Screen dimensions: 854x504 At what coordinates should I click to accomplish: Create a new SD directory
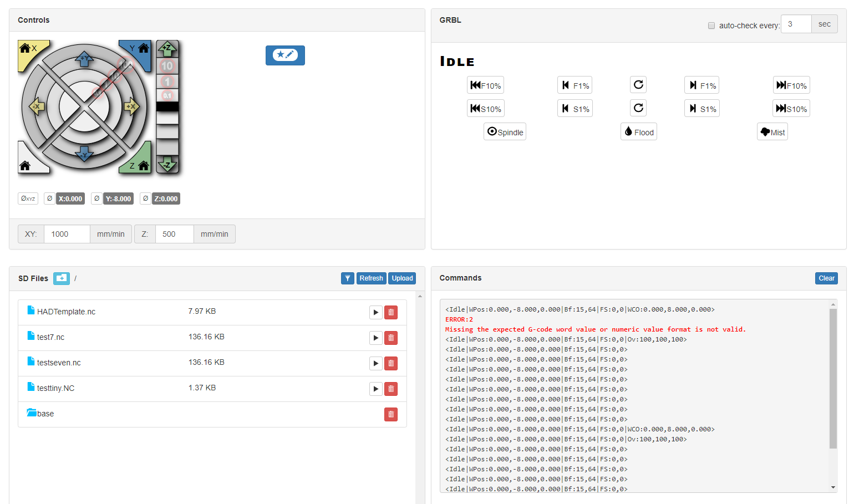62,278
